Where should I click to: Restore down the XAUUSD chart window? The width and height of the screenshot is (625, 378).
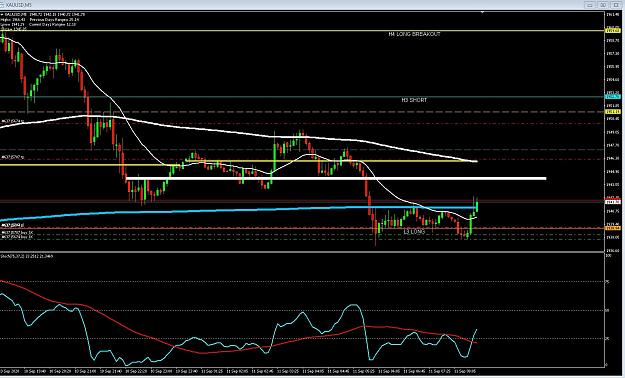603,5
